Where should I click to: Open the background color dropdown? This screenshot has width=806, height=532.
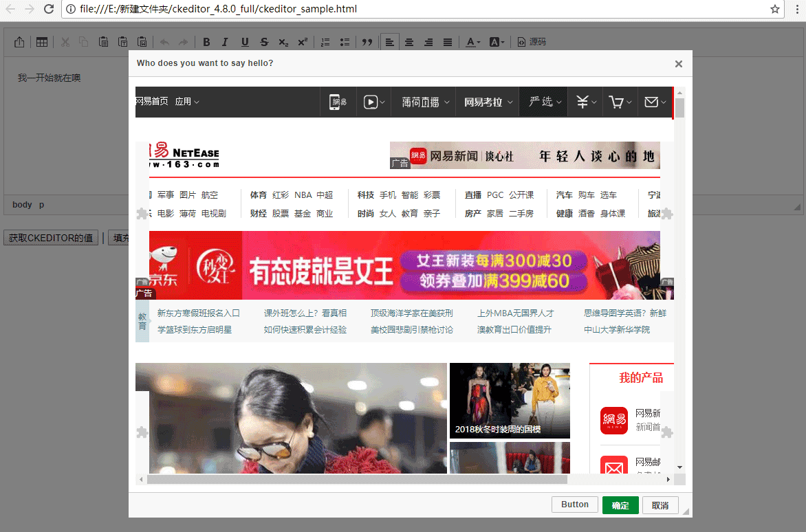coord(497,42)
